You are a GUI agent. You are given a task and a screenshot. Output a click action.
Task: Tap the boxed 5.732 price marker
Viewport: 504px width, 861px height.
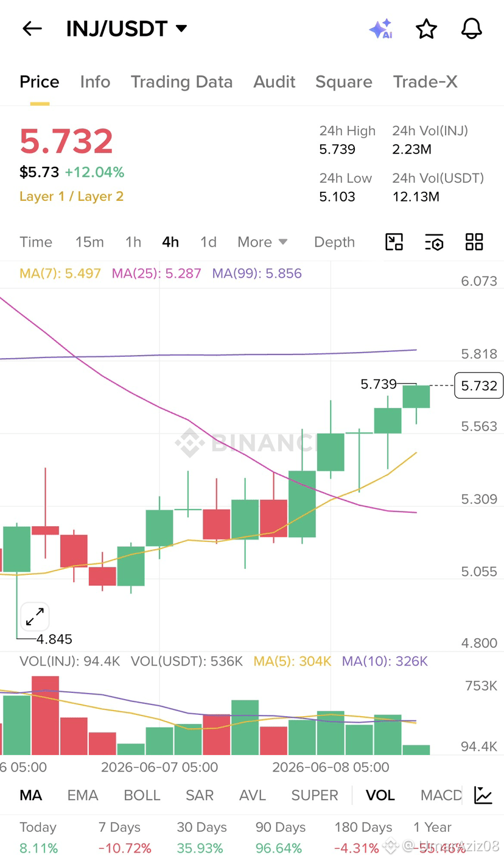tap(479, 385)
